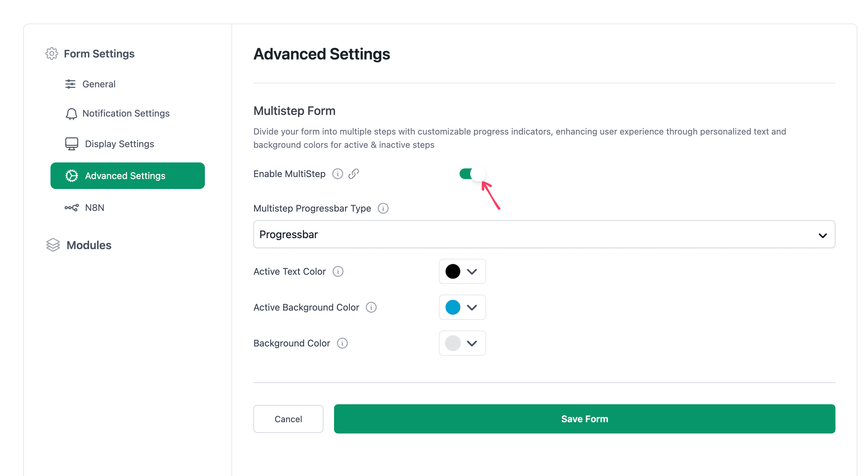
Task: Click the blue Active Background Color swatch
Action: (x=453, y=308)
